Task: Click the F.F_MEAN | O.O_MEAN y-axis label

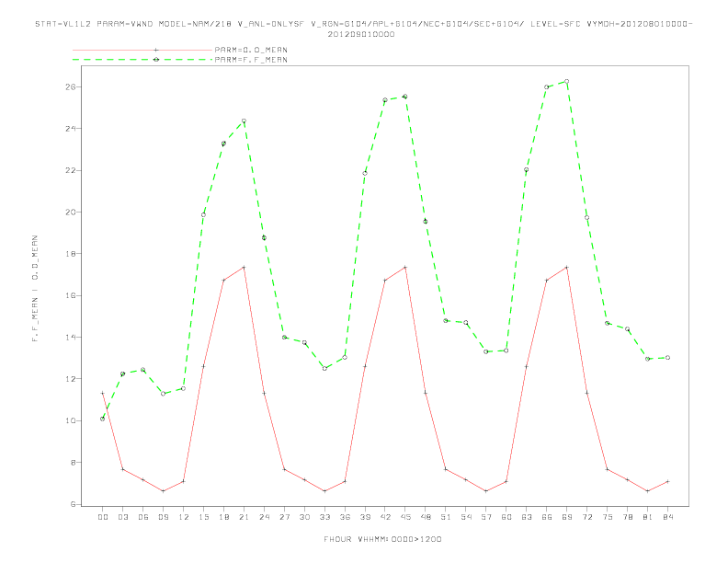Action: [35, 289]
